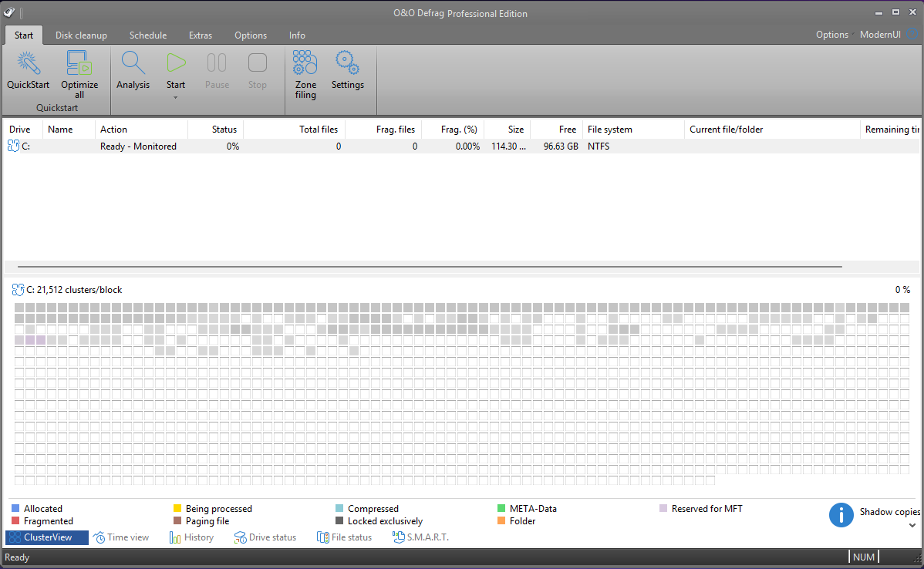This screenshot has width=924, height=569.
Task: Expand the legend with the chevron arrow
Action: [x=912, y=525]
